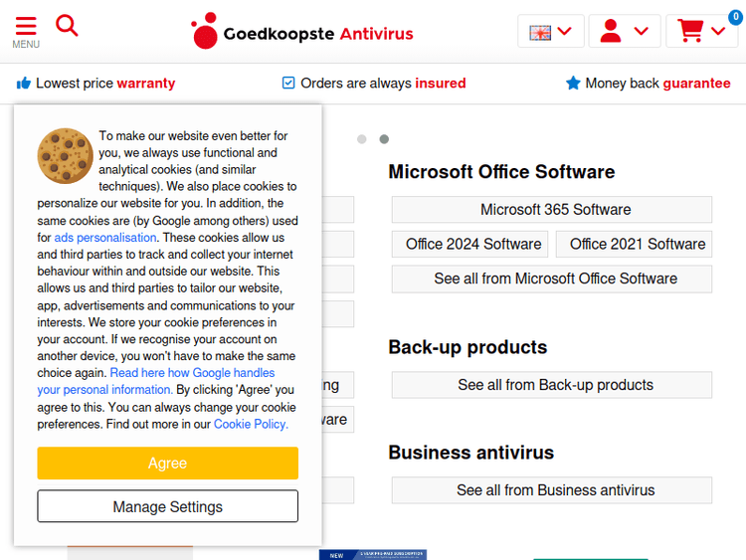Image resolution: width=746 pixels, height=560 pixels.
Task: Open the shopping cart dropdown
Action: pos(702,32)
